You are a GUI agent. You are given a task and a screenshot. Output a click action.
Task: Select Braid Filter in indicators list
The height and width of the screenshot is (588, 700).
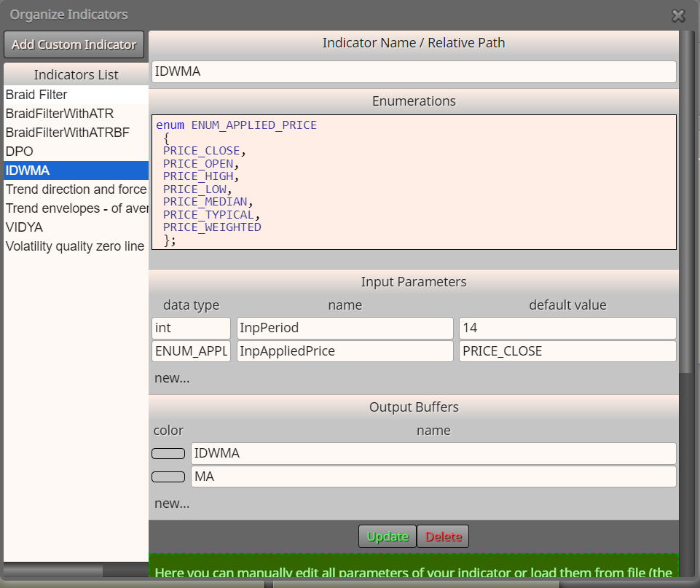point(76,95)
